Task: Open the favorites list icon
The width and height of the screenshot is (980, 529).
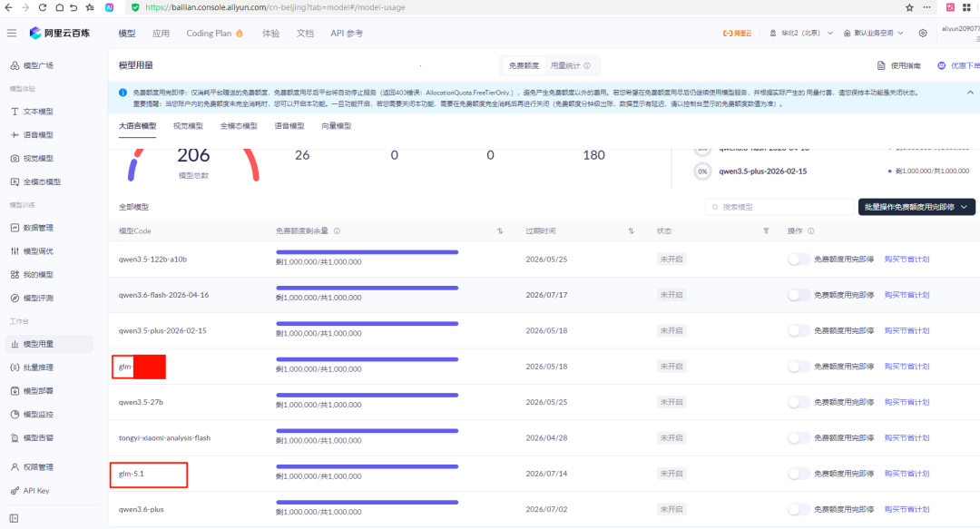Action: [90, 7]
